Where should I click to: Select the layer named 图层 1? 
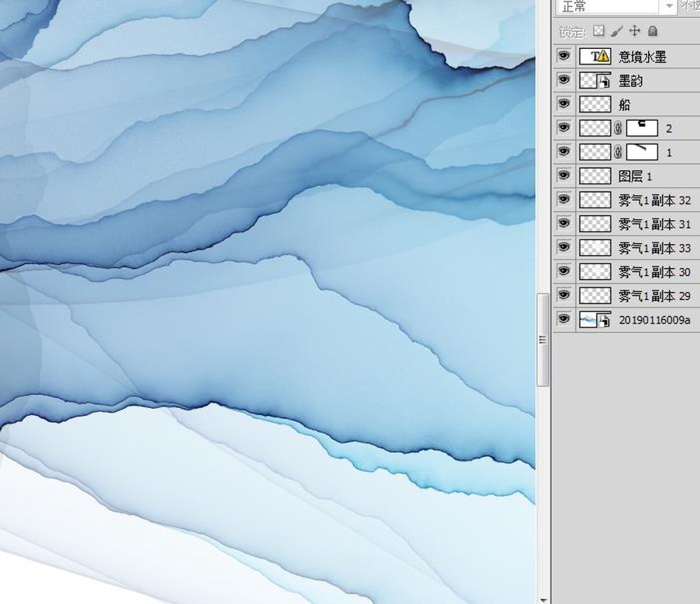point(635,176)
